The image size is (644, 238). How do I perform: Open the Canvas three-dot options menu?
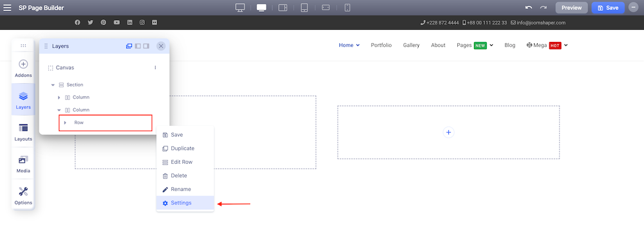point(155,68)
